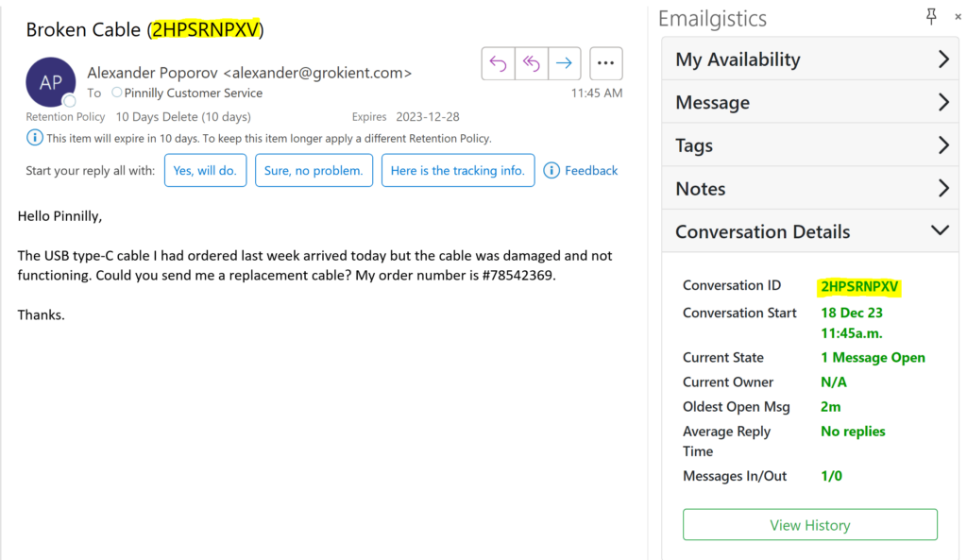Click the Forward arrow icon
This screenshot has height=560, width=967.
(x=564, y=63)
